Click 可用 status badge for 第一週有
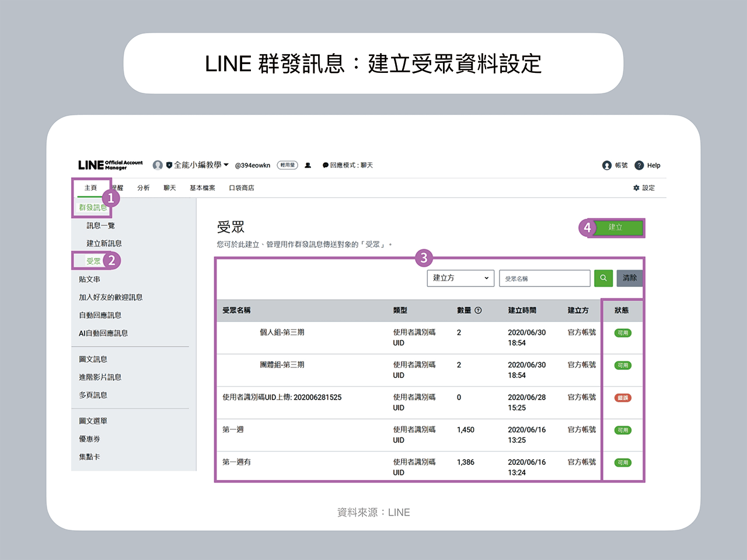The image size is (747, 560). click(x=623, y=463)
